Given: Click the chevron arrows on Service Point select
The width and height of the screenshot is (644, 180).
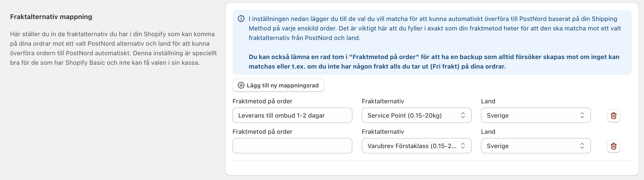Looking at the screenshot, I should pyautogui.click(x=463, y=115).
